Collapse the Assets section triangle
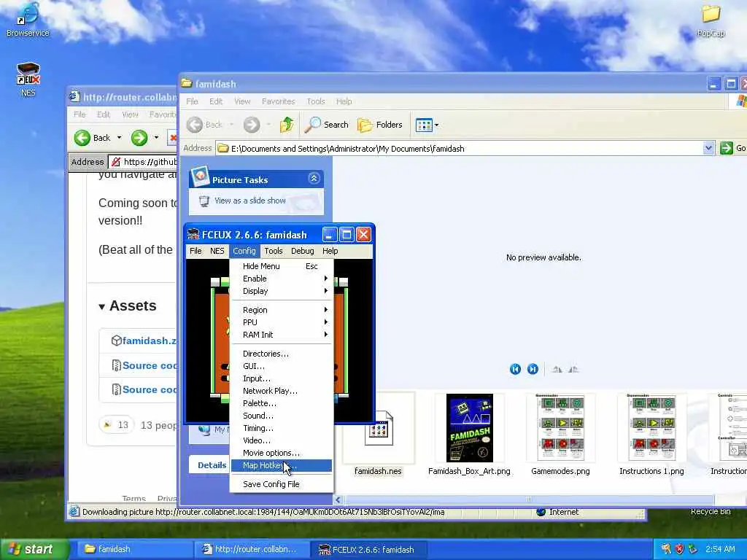Image resolution: width=747 pixels, height=560 pixels. 101,307
